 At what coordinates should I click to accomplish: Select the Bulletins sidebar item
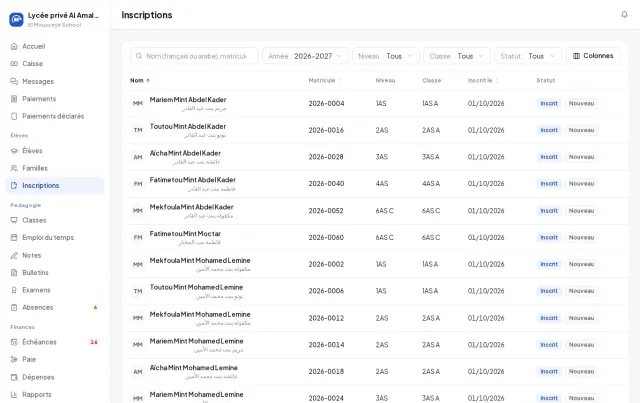coord(55,272)
